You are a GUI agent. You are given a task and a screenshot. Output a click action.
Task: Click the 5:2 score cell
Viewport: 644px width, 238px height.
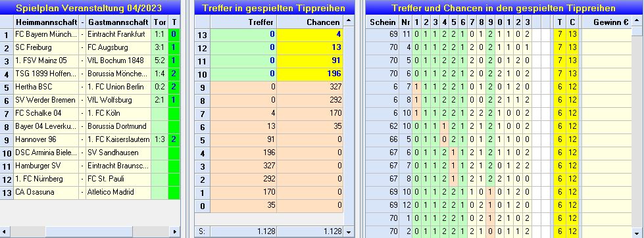tap(160, 61)
